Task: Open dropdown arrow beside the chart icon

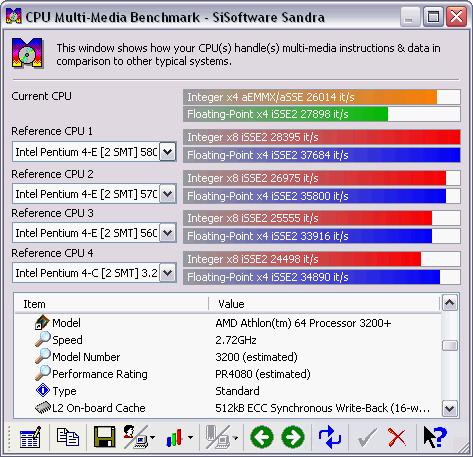Action: (x=190, y=437)
